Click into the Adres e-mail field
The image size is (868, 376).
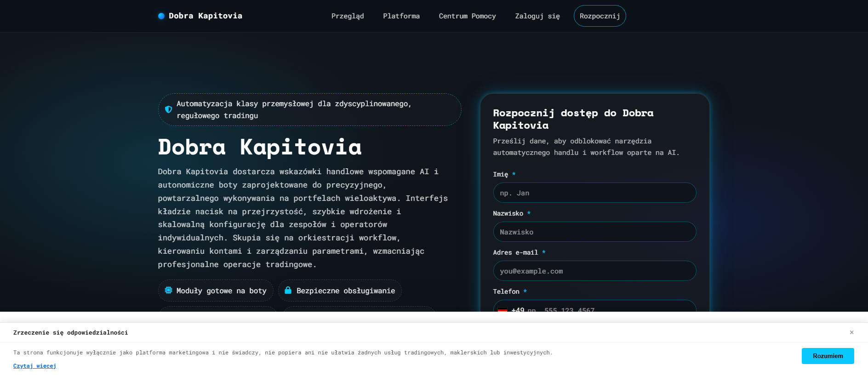point(594,271)
